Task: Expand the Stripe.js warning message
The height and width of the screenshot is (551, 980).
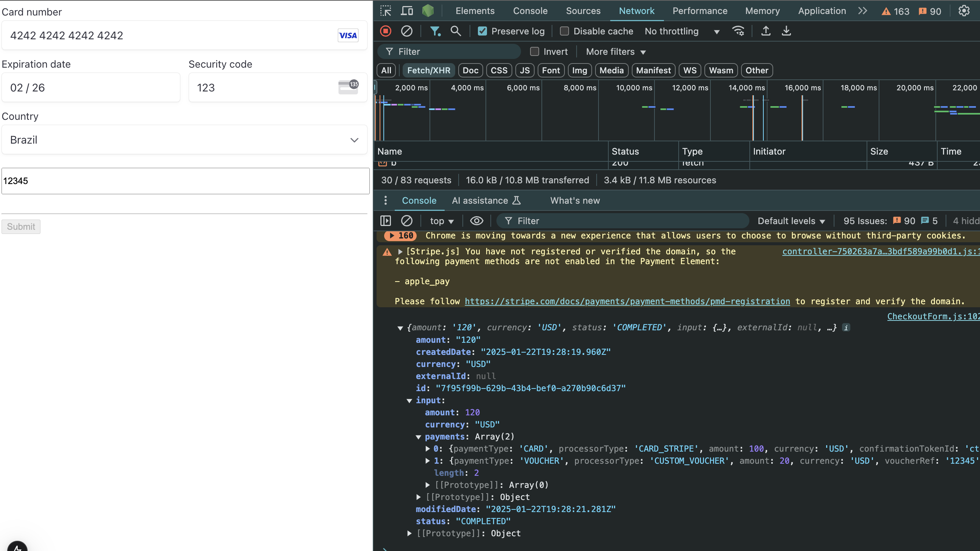Action: pyautogui.click(x=400, y=252)
